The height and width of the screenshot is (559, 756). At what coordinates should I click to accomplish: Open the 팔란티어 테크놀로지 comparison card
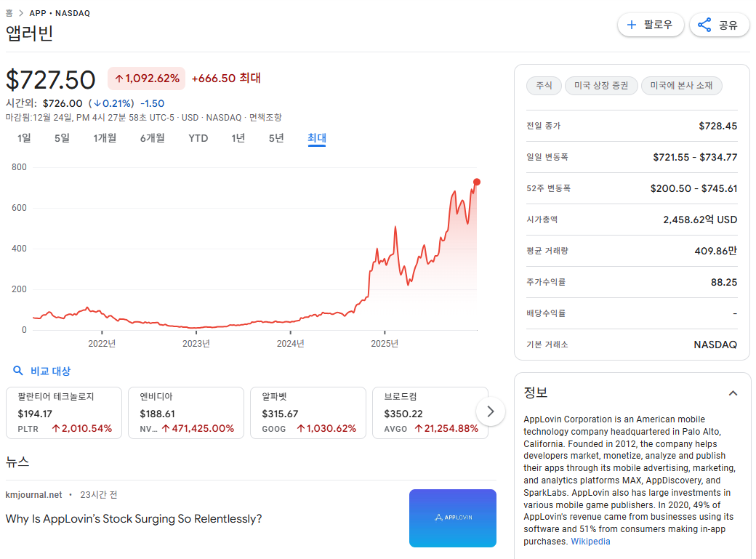tap(64, 413)
